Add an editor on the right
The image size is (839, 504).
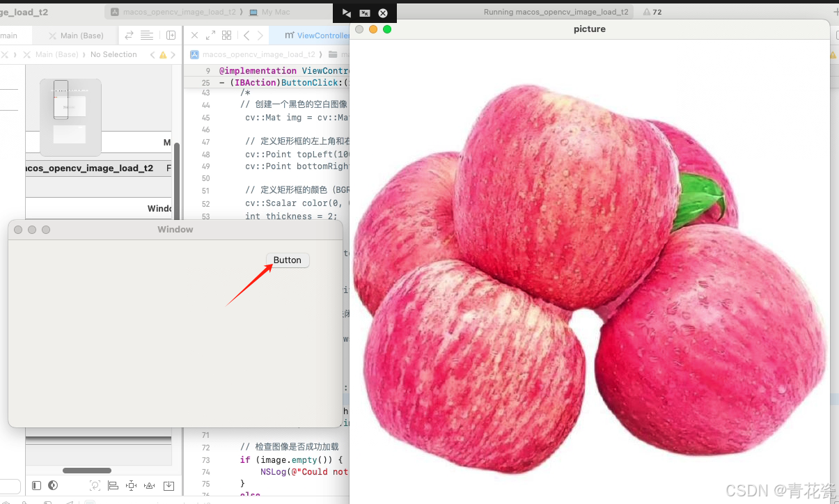click(x=171, y=36)
